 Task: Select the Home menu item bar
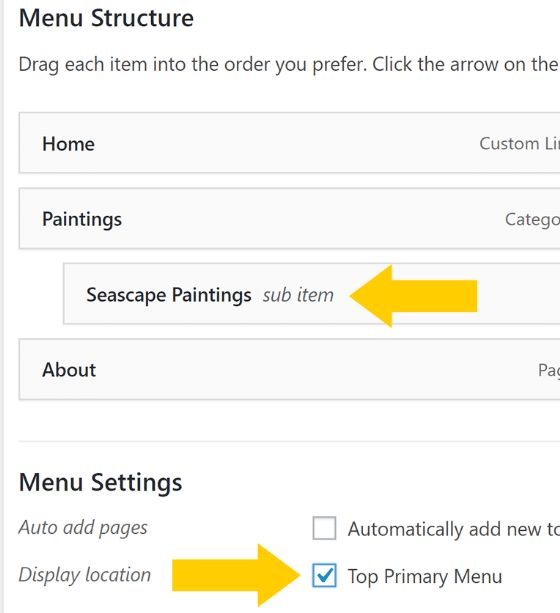tap(289, 143)
